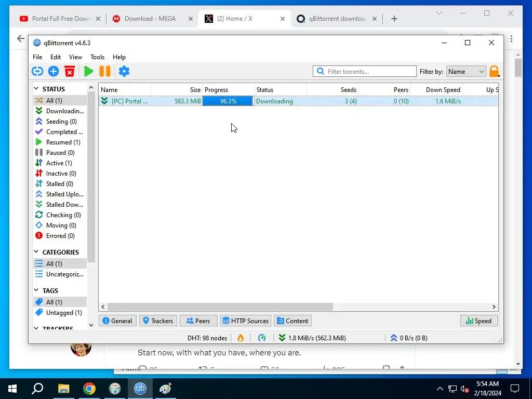Open Options via blue gear icon
This screenshot has width=532, height=399.
pos(124,71)
